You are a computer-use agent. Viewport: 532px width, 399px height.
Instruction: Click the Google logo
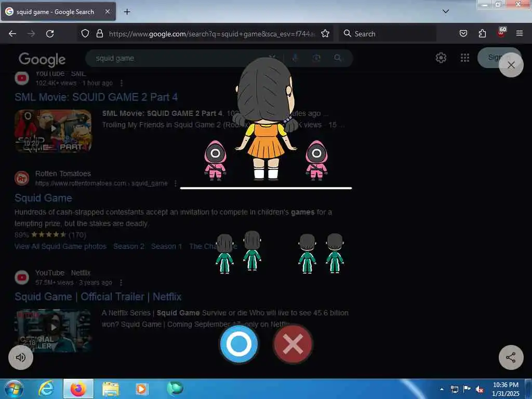42,60
